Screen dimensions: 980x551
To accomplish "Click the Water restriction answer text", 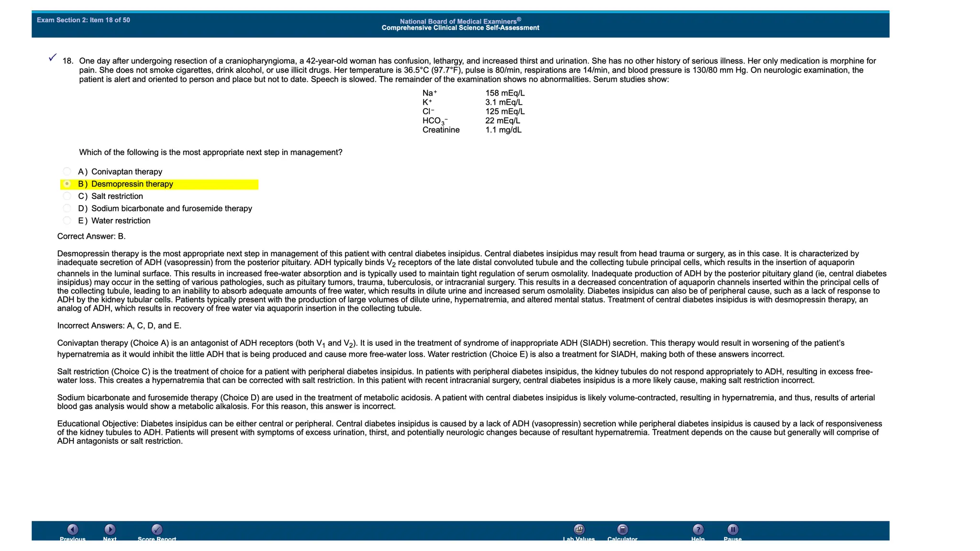I will tap(121, 221).
